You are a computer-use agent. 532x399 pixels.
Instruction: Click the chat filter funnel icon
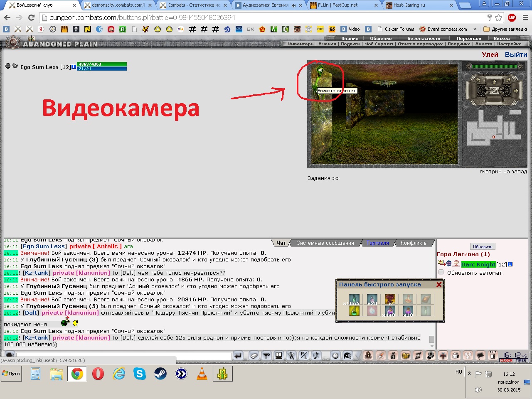[266, 356]
